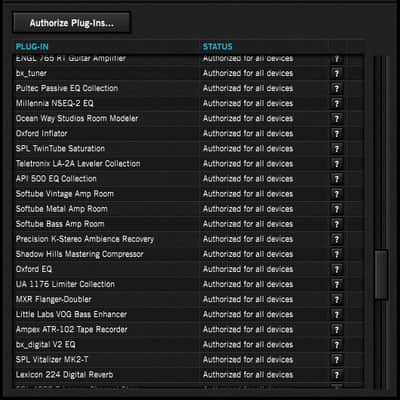Image resolution: width=400 pixels, height=400 pixels.
Task: Click the vertical scrollbar thumb of plug-in list
Action: pos(381,275)
